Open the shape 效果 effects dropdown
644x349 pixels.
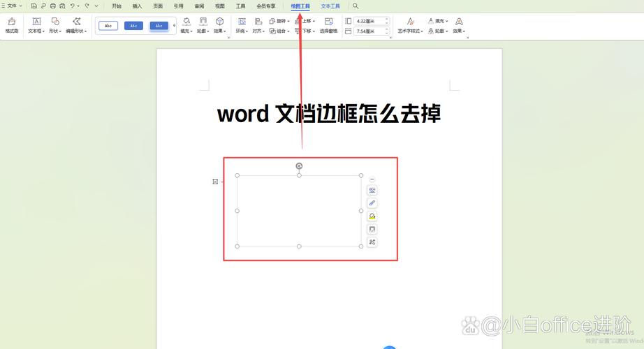coord(220,25)
